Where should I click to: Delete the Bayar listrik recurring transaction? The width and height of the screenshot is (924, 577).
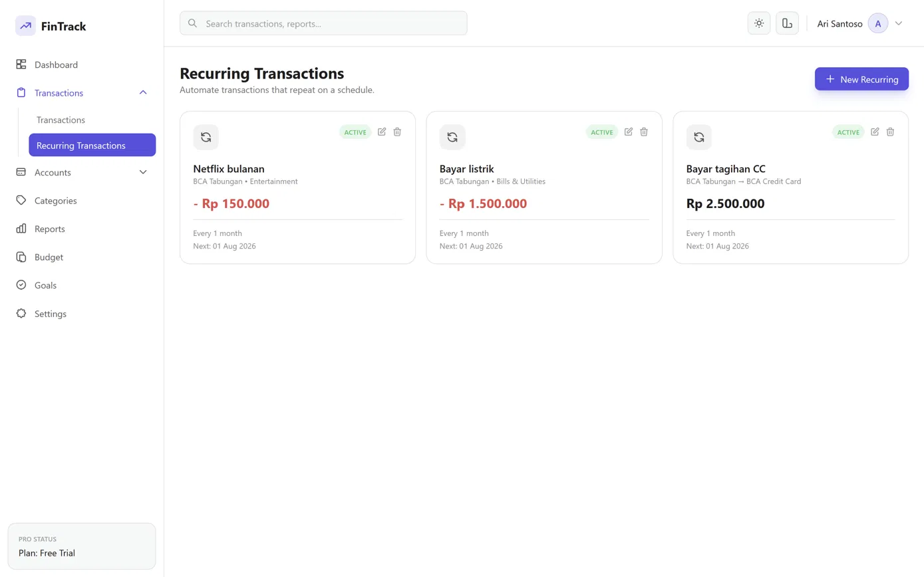[x=644, y=132]
